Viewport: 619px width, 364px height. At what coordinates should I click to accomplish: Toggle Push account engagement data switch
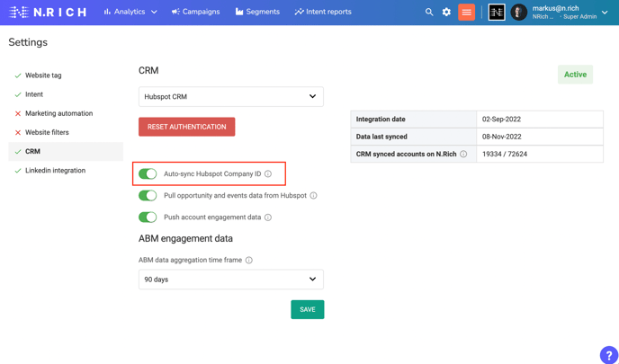pyautogui.click(x=148, y=218)
